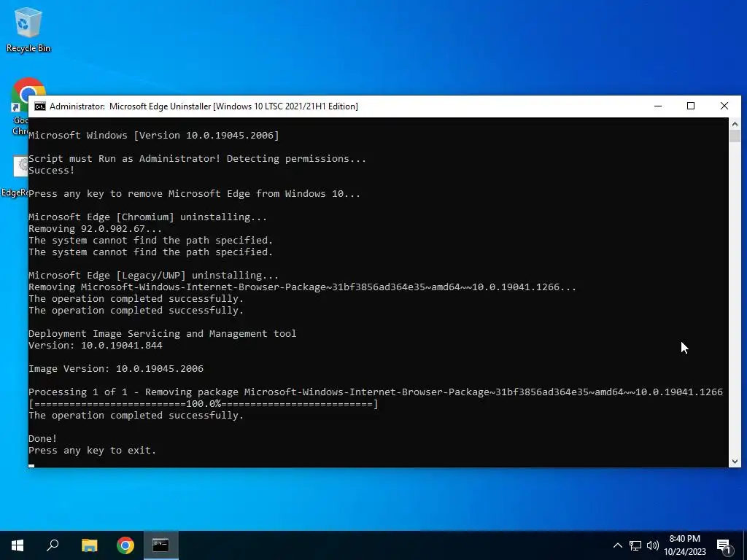Open the notification action center
The width and height of the screenshot is (747, 560).
724,545
